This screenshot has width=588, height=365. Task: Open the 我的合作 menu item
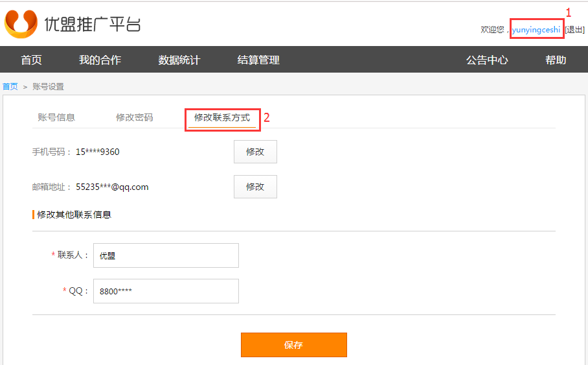pyautogui.click(x=100, y=60)
